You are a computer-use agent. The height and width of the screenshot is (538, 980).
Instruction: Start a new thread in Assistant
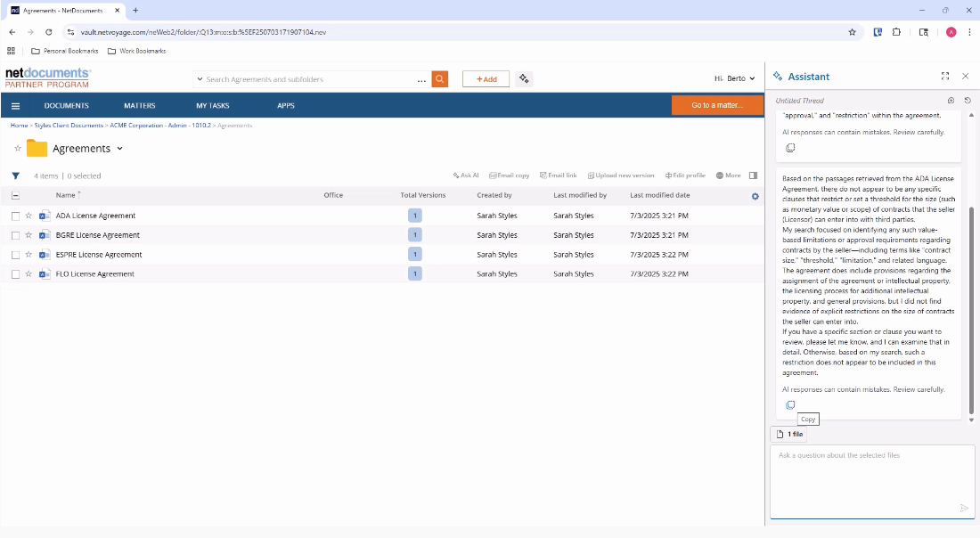(951, 101)
